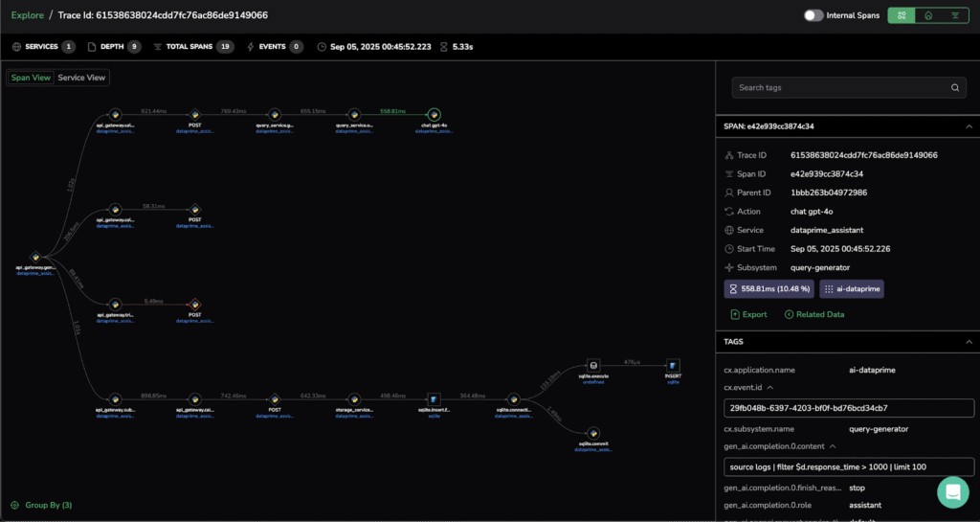Collapse the SPAN e42e939cc3874c34 section
The image size is (980, 522).
(968, 126)
